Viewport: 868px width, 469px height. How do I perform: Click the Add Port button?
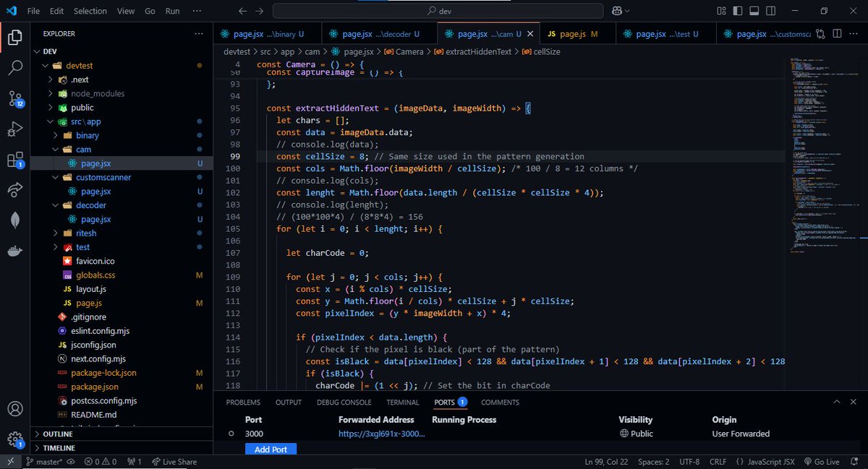tap(271, 449)
